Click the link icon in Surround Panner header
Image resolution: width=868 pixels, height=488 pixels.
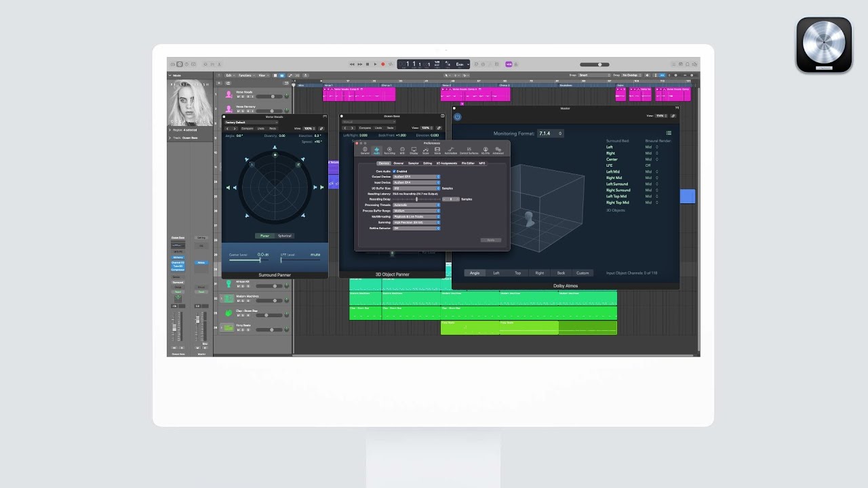321,128
